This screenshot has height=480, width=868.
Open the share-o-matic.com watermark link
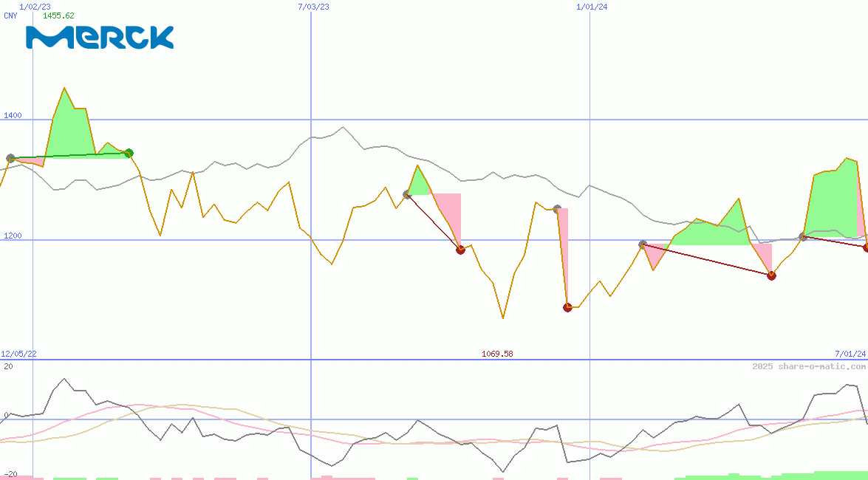[808, 366]
